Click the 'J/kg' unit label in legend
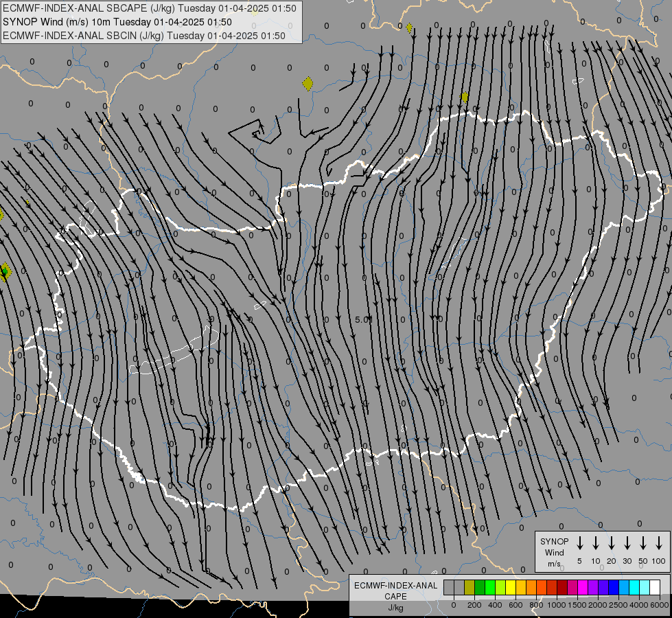Viewport: 672px width, 618px height. point(395,608)
